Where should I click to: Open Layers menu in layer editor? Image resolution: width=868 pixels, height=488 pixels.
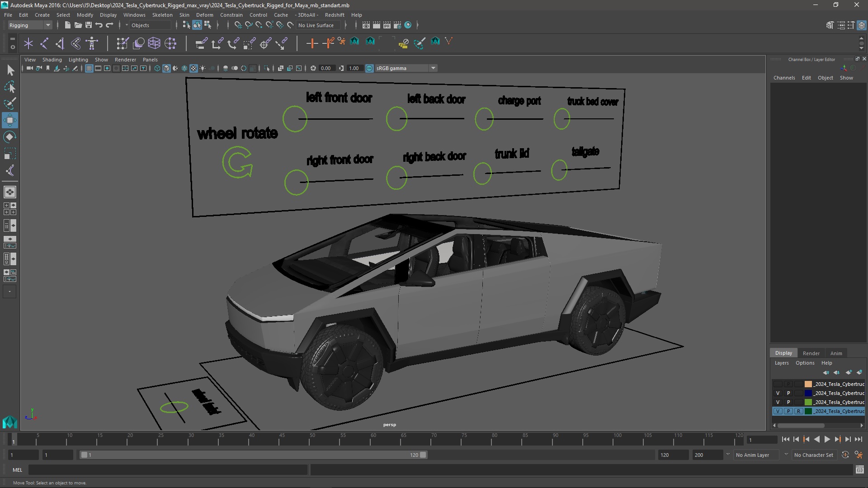781,363
